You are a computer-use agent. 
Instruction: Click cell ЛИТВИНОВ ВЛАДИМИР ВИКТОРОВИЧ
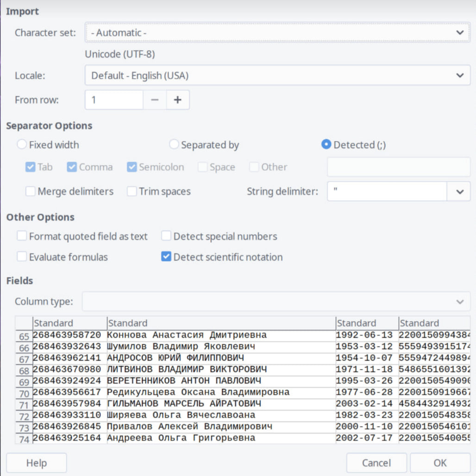tap(221, 370)
